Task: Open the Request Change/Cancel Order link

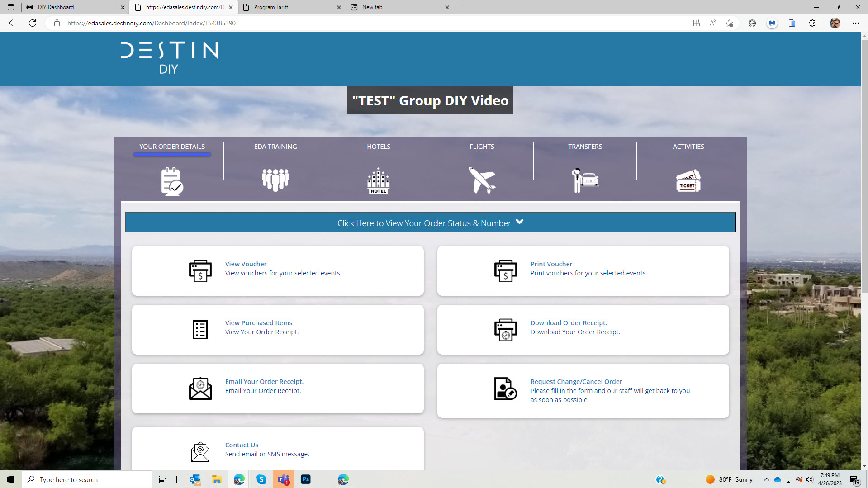Action: [576, 382]
